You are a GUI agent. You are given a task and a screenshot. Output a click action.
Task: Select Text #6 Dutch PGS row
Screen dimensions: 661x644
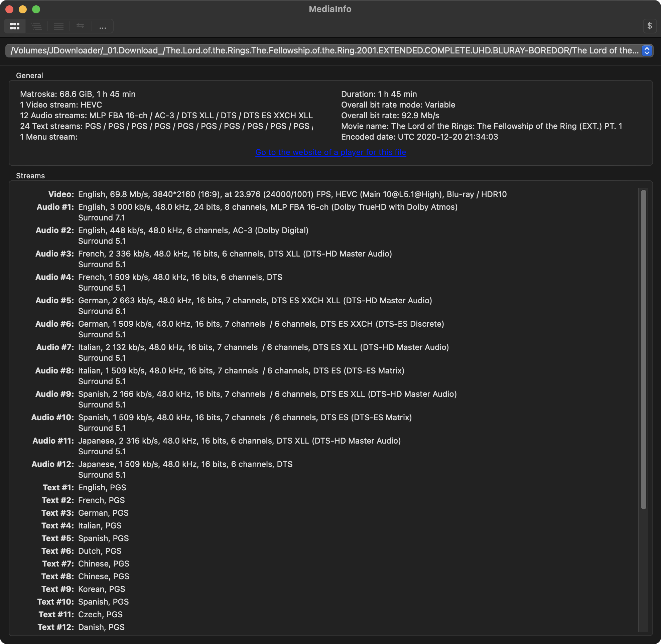point(81,551)
